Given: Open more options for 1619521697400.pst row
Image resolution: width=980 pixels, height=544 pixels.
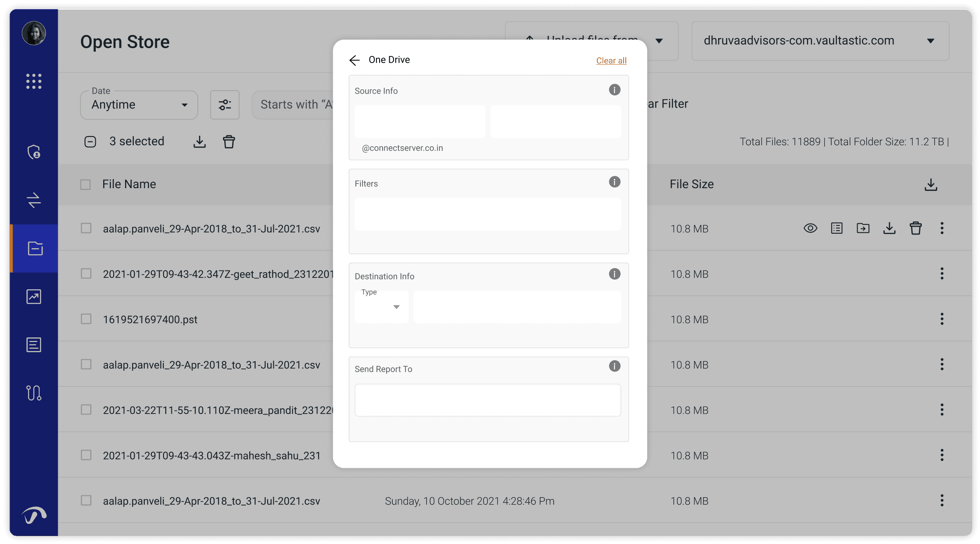Looking at the screenshot, I should pos(942,319).
